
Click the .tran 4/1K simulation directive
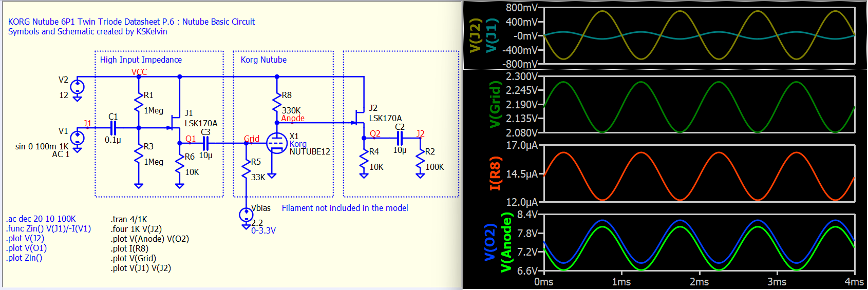(129, 219)
